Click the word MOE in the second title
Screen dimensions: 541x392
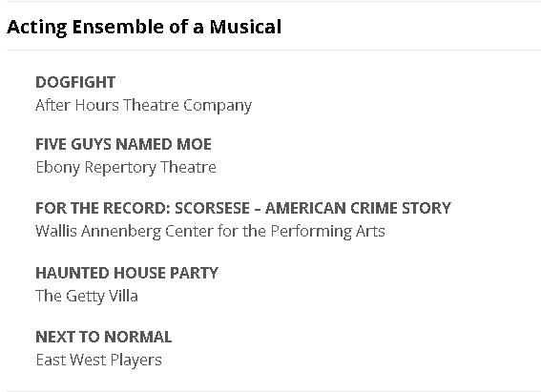coord(194,144)
